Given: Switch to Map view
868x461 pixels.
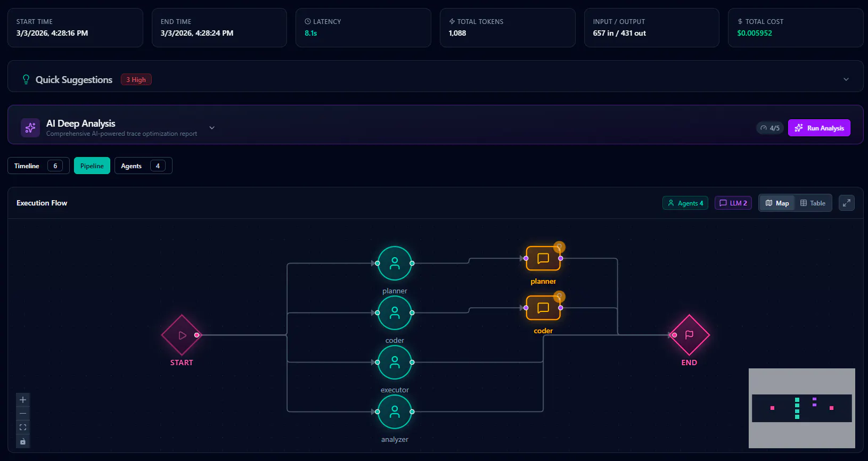Looking at the screenshot, I should pyautogui.click(x=777, y=203).
